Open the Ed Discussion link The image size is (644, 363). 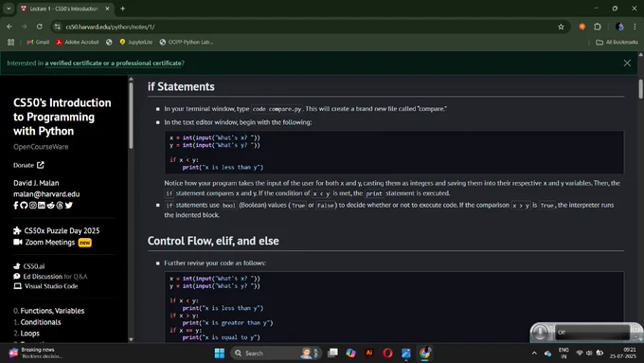[x=43, y=276]
